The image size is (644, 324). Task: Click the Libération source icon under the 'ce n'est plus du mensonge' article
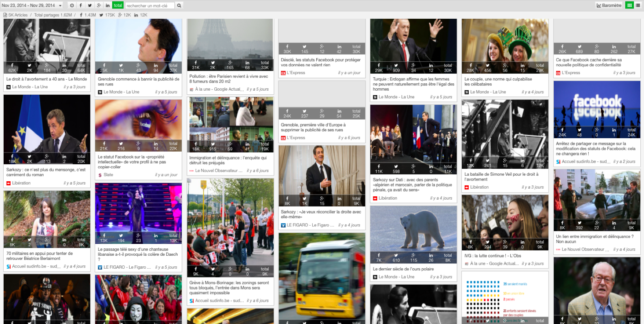coord(9,183)
